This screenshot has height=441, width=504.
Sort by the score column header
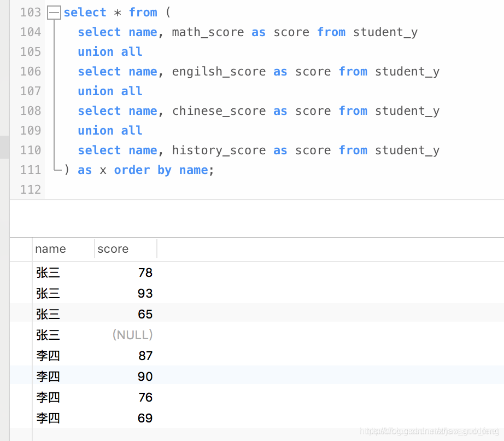126,249
